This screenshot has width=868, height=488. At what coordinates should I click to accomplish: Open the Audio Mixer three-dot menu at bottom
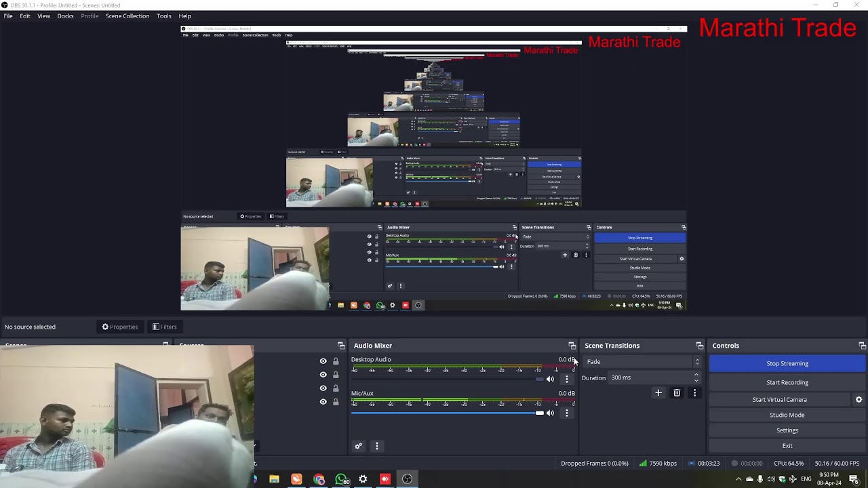(x=377, y=446)
